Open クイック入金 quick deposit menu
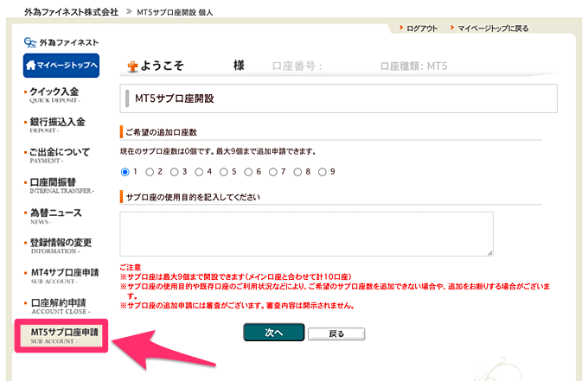Image resolution: width=588 pixels, height=381 pixels. click(54, 95)
